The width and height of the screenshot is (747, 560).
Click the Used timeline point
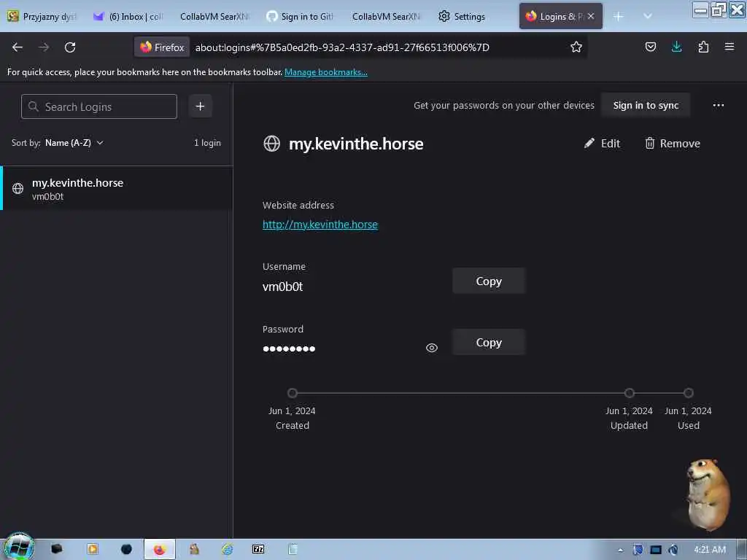(689, 393)
